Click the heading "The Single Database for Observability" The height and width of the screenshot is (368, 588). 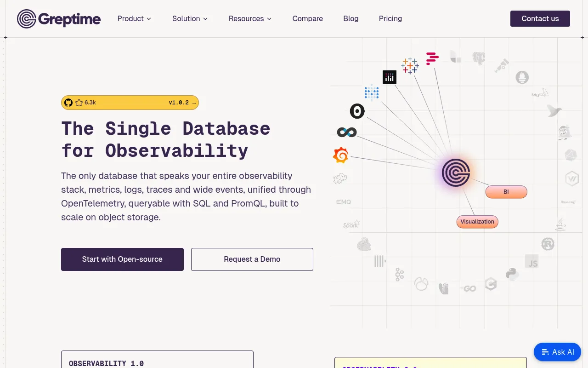point(166,139)
